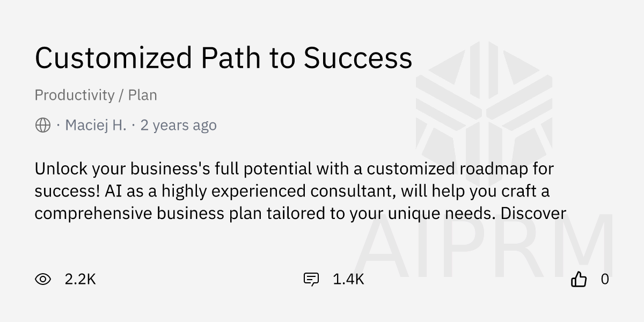Click the 2.2K views counter
The width and height of the screenshot is (644, 322).
[x=79, y=279]
